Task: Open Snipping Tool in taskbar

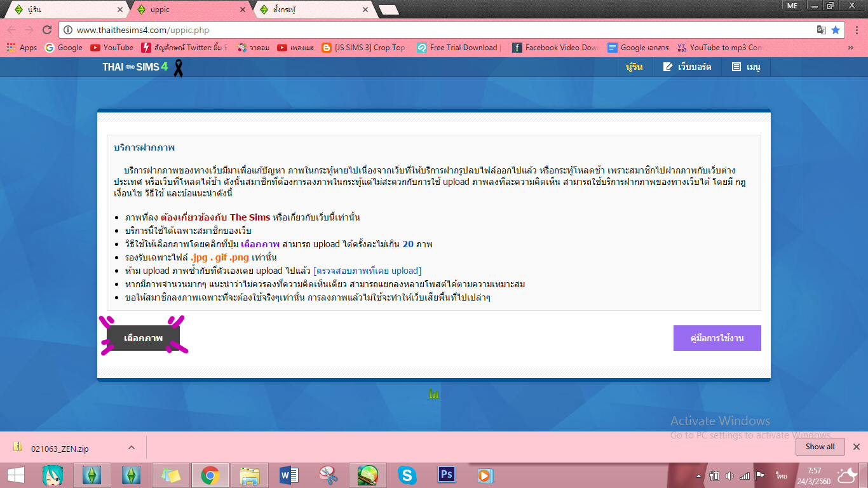Action: (328, 475)
